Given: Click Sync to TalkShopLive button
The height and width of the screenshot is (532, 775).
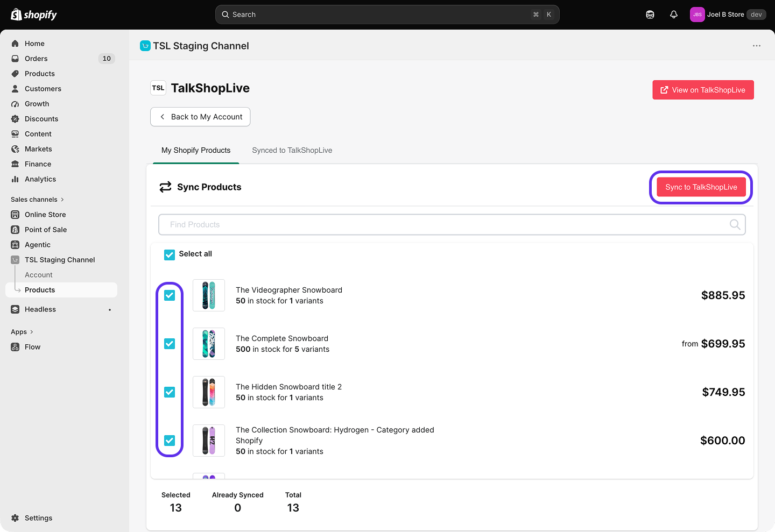Looking at the screenshot, I should pos(701,187).
